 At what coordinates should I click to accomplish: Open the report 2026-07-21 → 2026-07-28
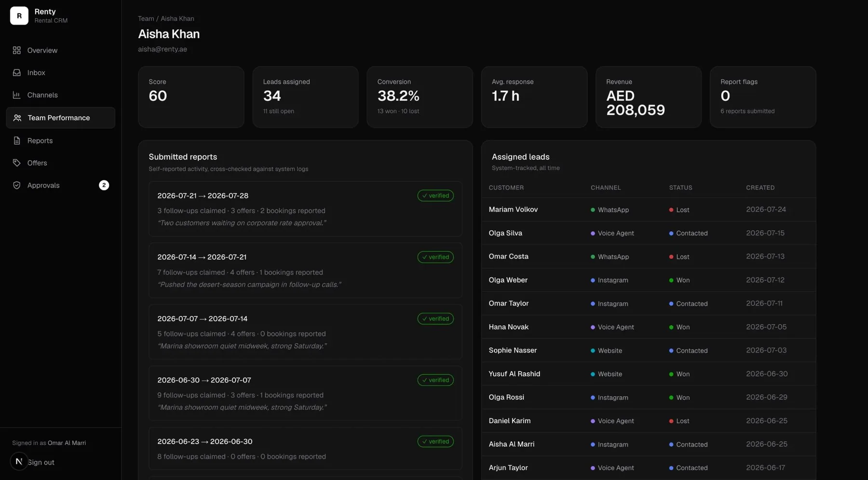305,209
